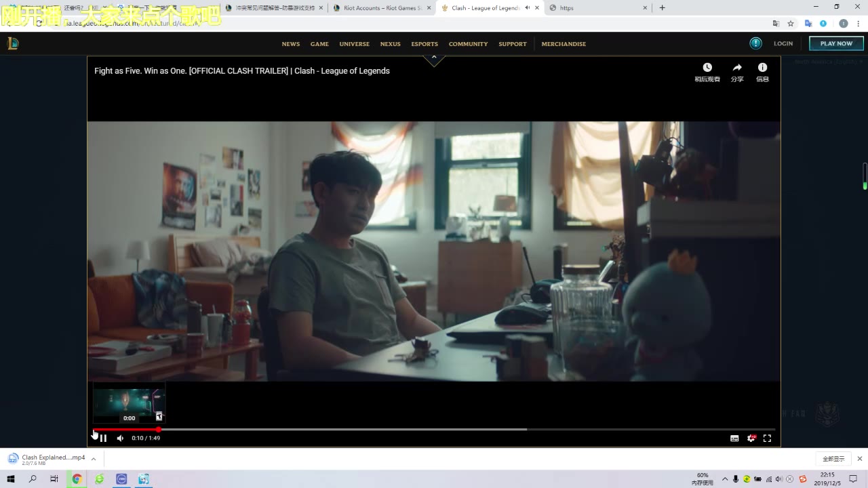Open ESPORTS in the League navigation
868x488 pixels.
click(x=425, y=44)
